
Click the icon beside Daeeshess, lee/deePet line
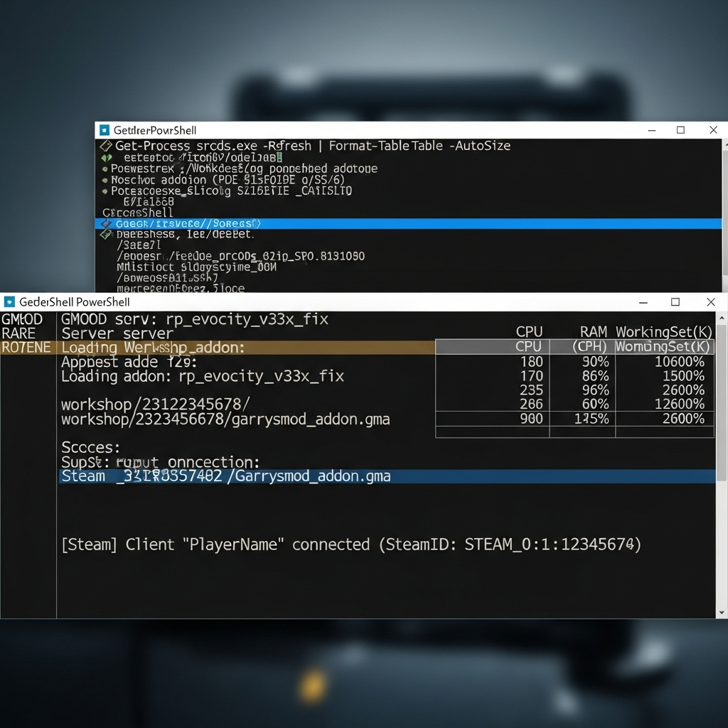point(105,235)
